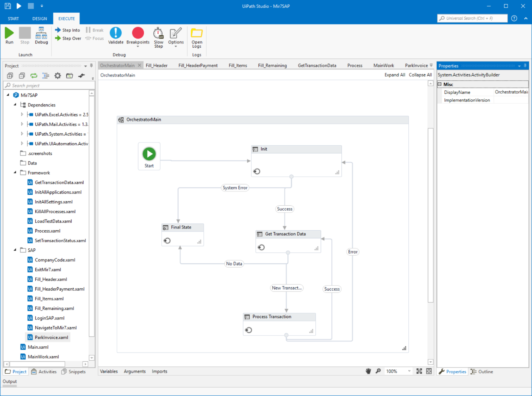Collapse all items in Project panel

pos(22,76)
